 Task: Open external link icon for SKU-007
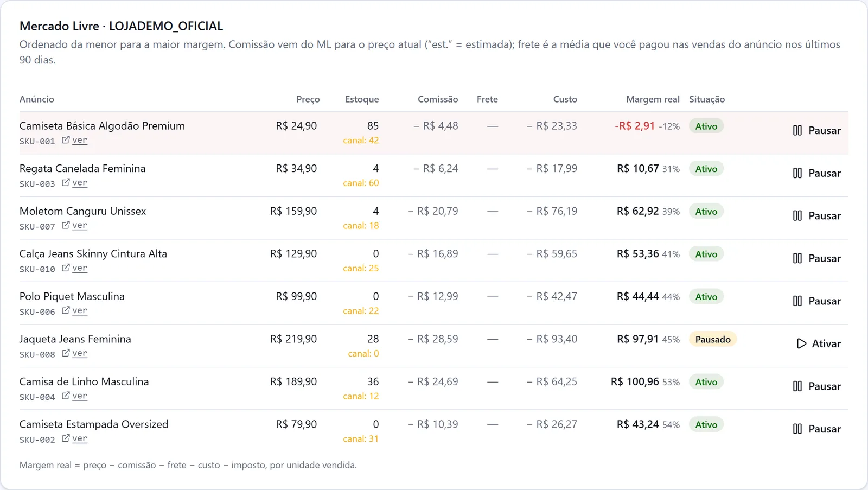[66, 225]
